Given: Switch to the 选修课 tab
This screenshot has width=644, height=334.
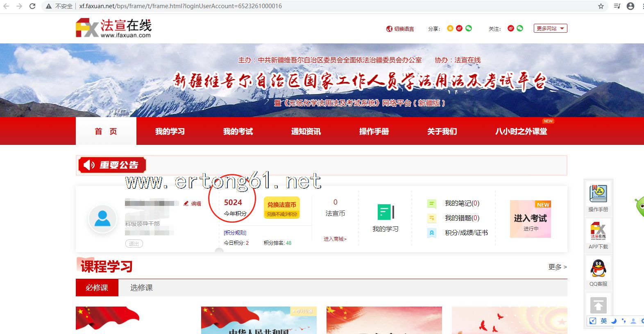Looking at the screenshot, I should click(141, 288).
